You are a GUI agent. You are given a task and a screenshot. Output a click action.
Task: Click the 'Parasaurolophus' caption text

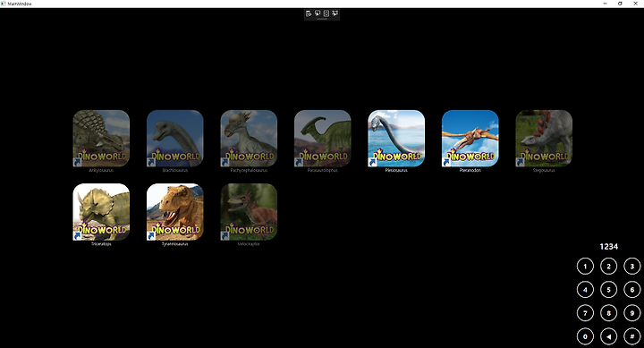322,170
